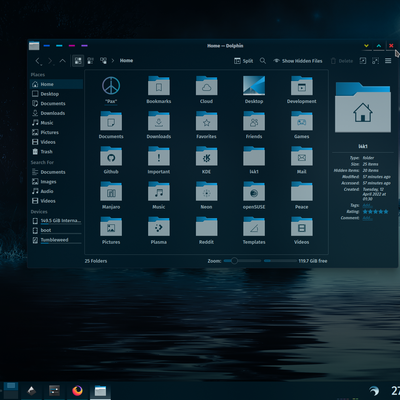
Task: Switch to details tree view mode
Action: pyautogui.click(x=103, y=61)
